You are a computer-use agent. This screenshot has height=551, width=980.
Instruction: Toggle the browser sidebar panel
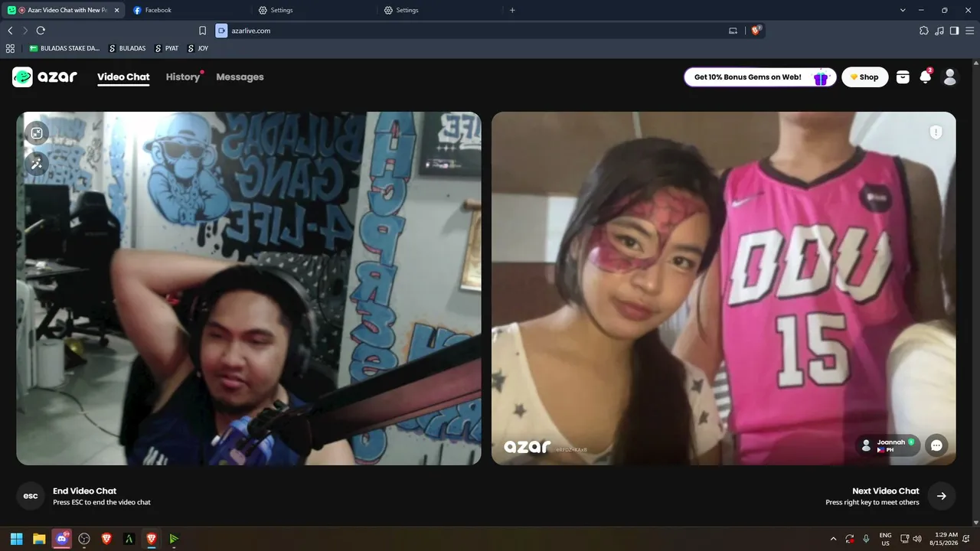click(x=954, y=31)
